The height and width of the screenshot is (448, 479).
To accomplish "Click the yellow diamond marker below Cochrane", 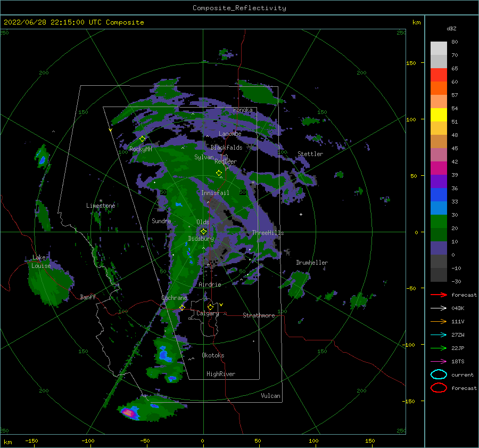I will point(182,307).
